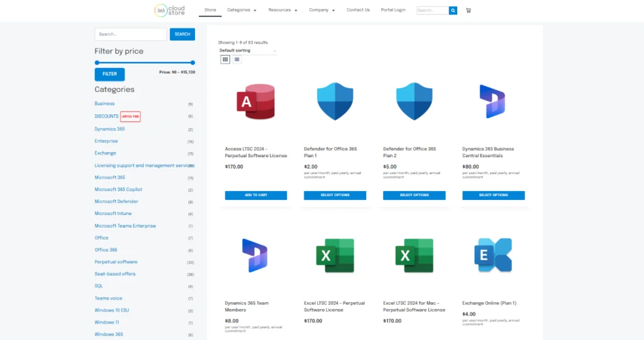Open Dynamics 365 Business Central Essentials title
The image size is (644, 340).
(488, 152)
